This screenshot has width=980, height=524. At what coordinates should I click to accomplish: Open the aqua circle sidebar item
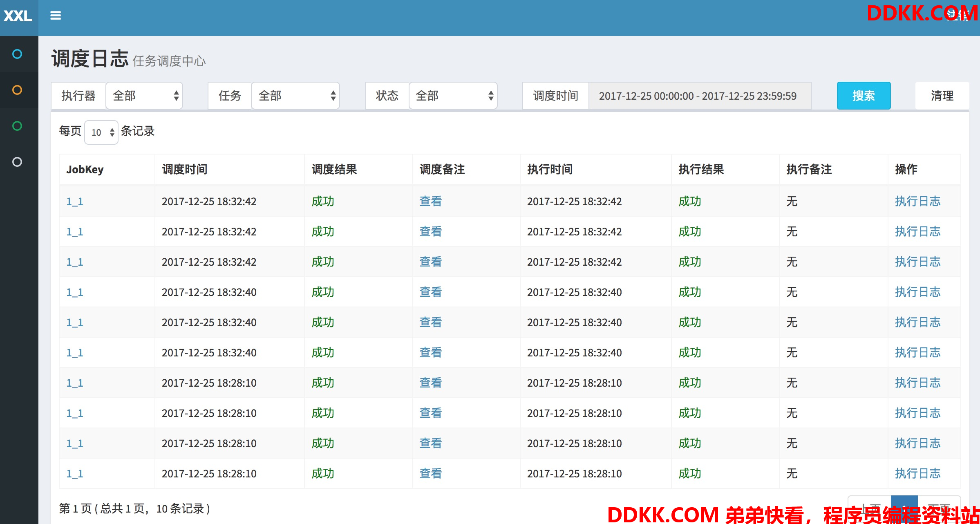(x=17, y=54)
